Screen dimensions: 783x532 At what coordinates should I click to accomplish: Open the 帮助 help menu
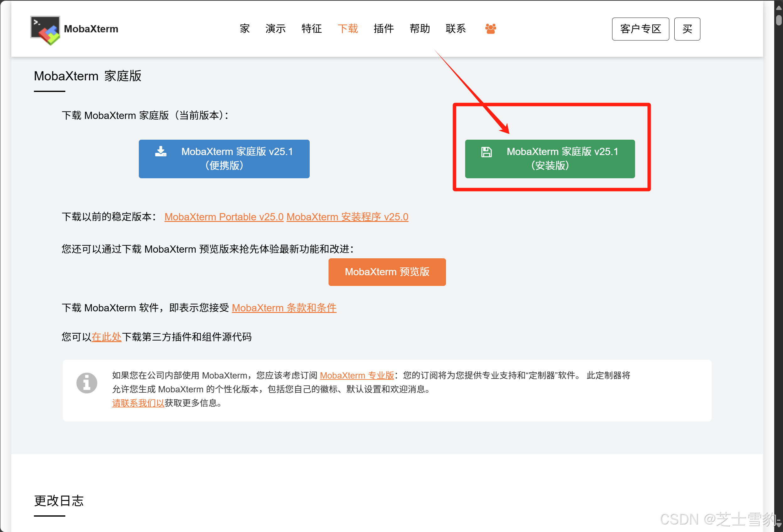[x=420, y=29]
